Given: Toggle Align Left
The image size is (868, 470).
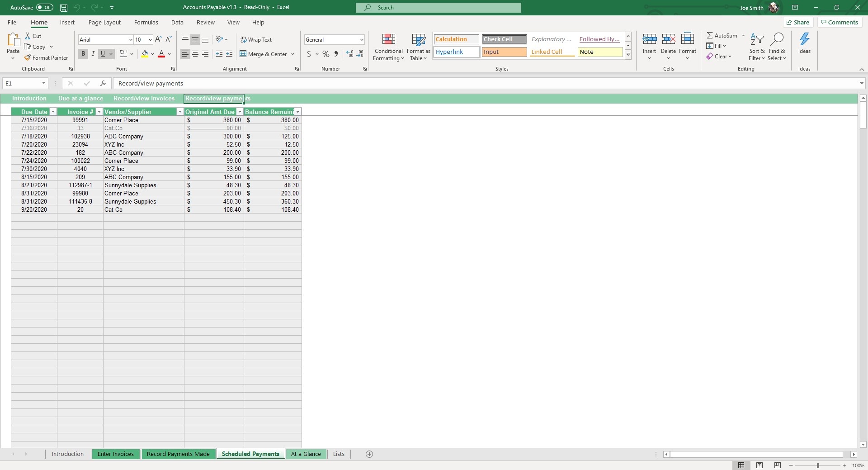Looking at the screenshot, I should pyautogui.click(x=185, y=54).
